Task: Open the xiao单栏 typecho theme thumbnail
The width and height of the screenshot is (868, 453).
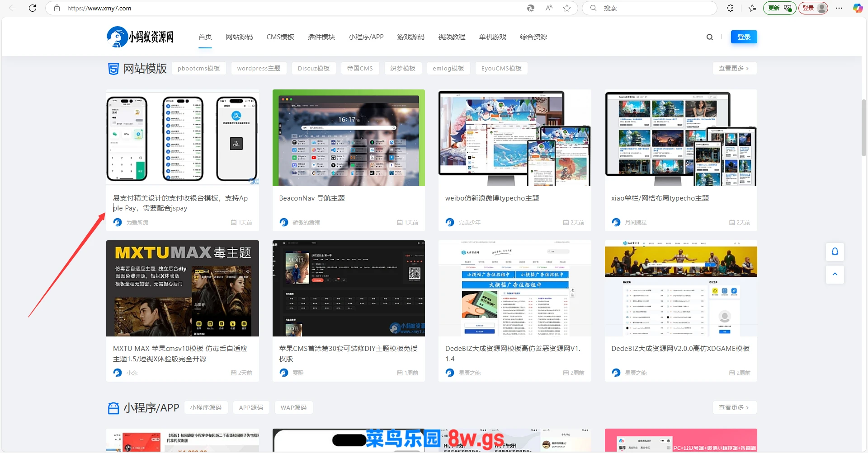Action: pos(681,138)
